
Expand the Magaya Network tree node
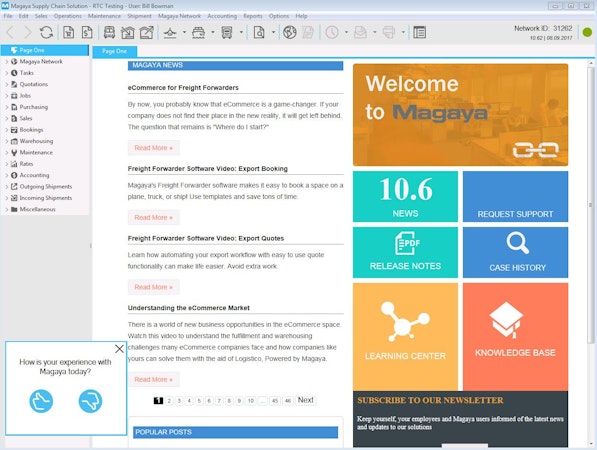coord(7,61)
